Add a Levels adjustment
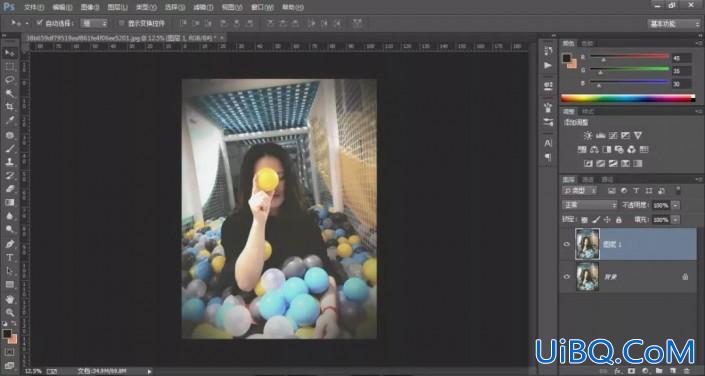 click(601, 135)
